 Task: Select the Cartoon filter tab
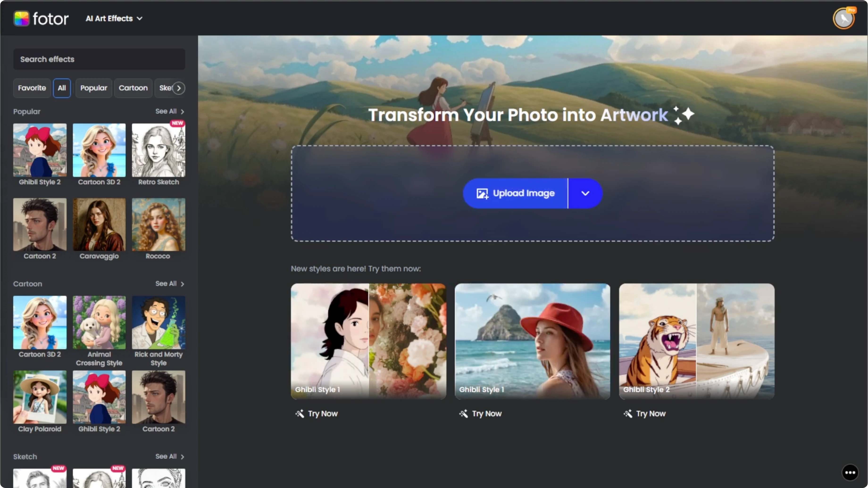[133, 88]
